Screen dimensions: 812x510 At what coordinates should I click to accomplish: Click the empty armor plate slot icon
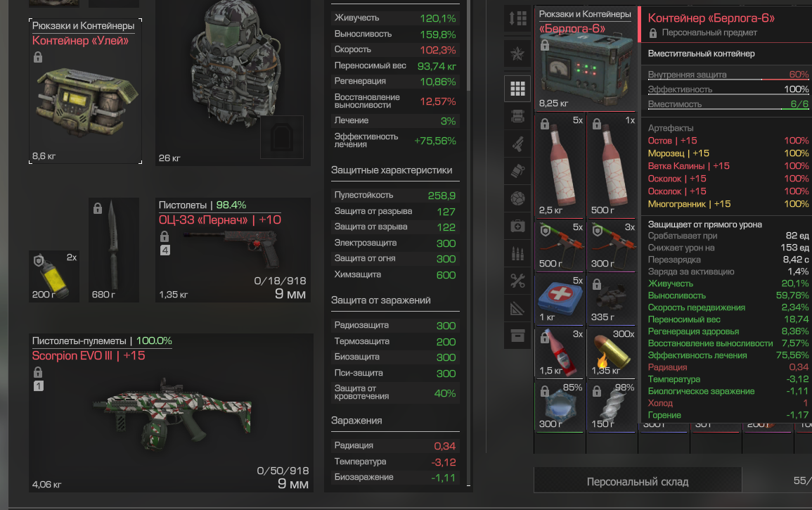tap(282, 137)
